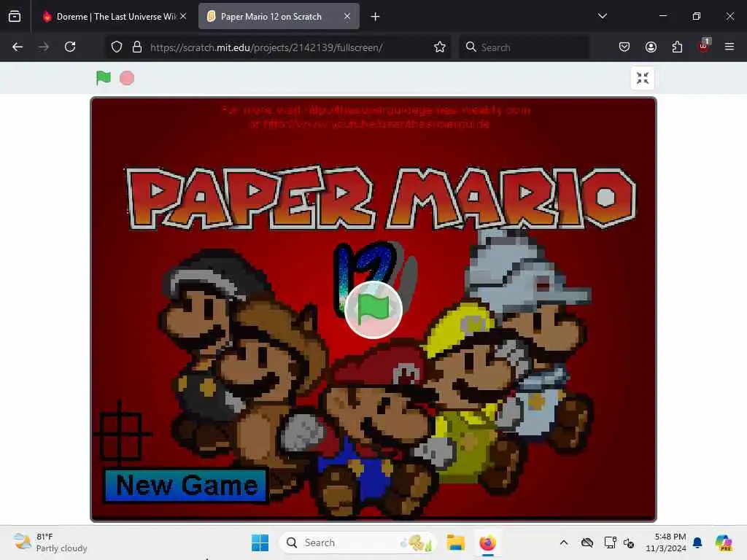The width and height of the screenshot is (747, 560).
Task: Select the Paper Mario 12 on Scratch tab
Action: click(279, 17)
